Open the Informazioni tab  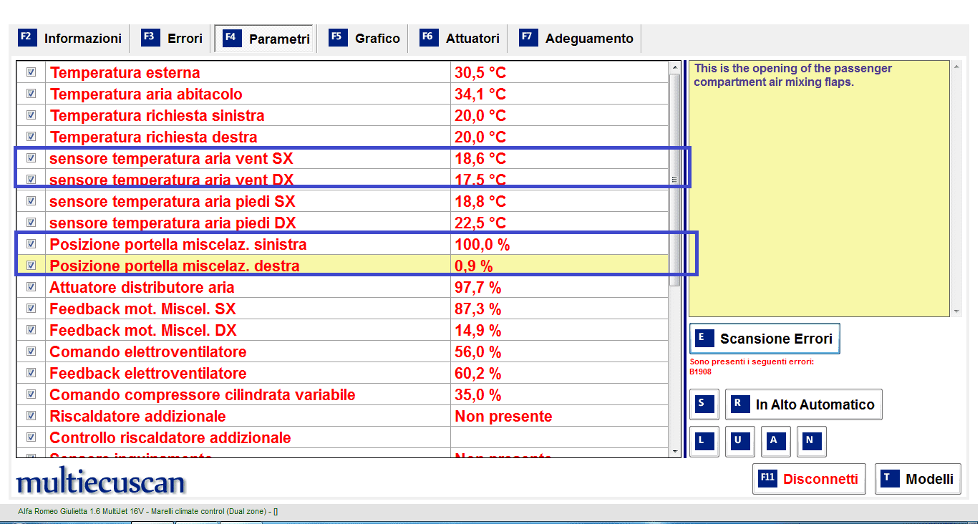click(70, 39)
